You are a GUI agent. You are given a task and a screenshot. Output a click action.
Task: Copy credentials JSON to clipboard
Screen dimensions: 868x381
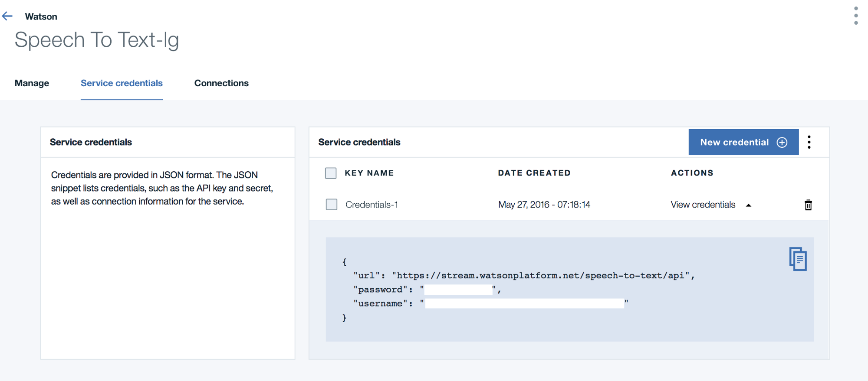(798, 259)
